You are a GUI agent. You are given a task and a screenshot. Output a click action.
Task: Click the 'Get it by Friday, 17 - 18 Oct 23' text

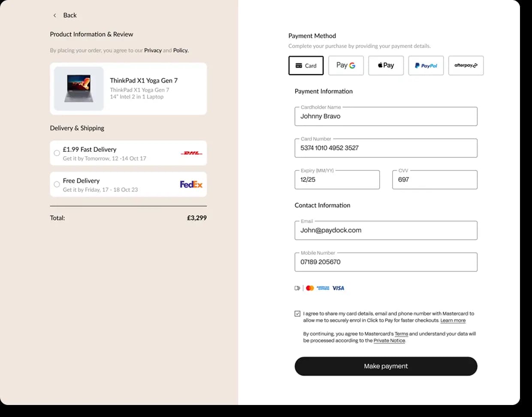click(100, 190)
